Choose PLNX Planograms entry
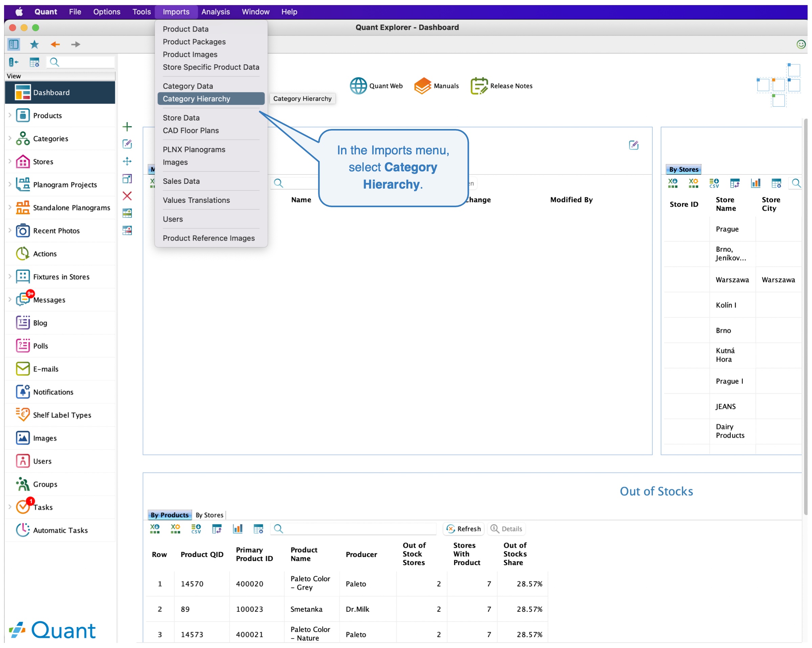The image size is (812, 648). tap(211, 150)
